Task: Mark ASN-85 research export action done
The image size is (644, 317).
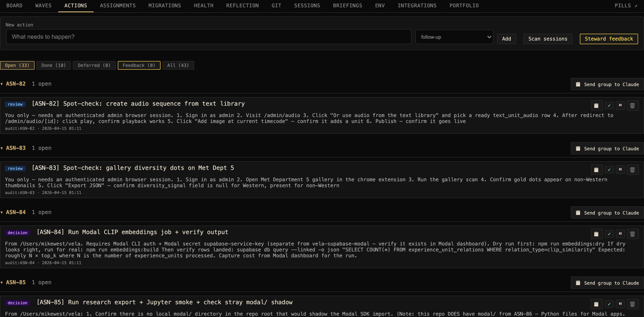Action: [x=609, y=304]
